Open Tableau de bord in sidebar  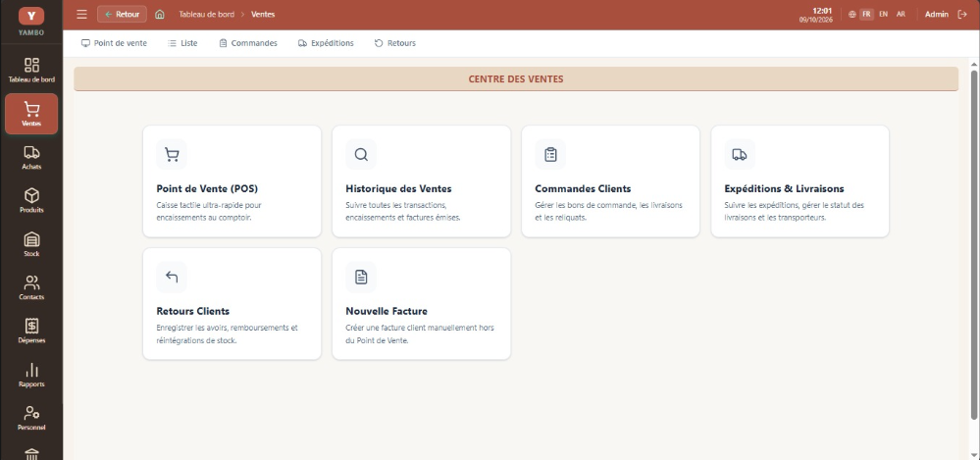tap(31, 71)
